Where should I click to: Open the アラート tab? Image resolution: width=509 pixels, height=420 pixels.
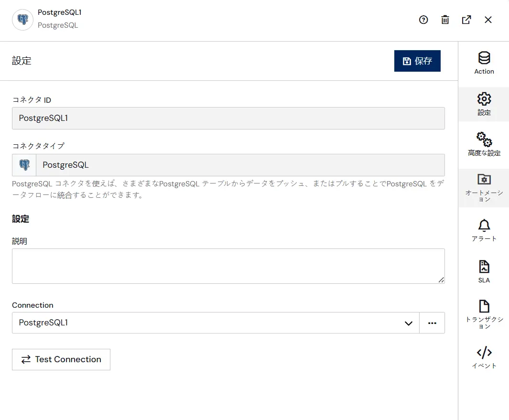tap(484, 230)
